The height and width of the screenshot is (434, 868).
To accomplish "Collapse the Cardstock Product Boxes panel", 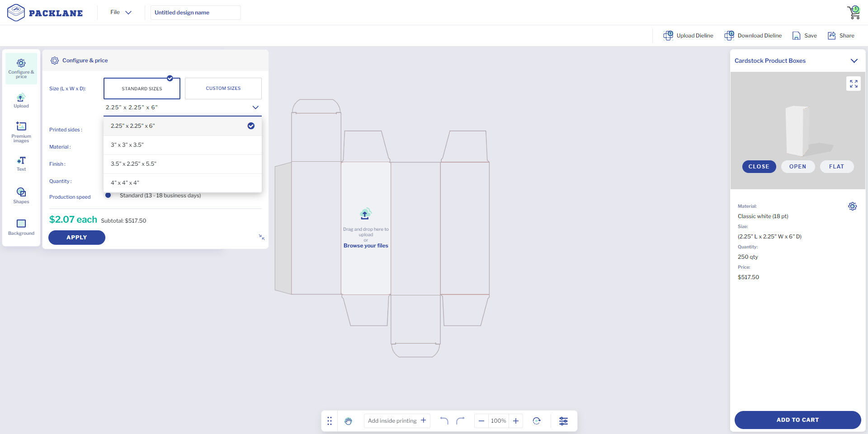I will point(854,61).
